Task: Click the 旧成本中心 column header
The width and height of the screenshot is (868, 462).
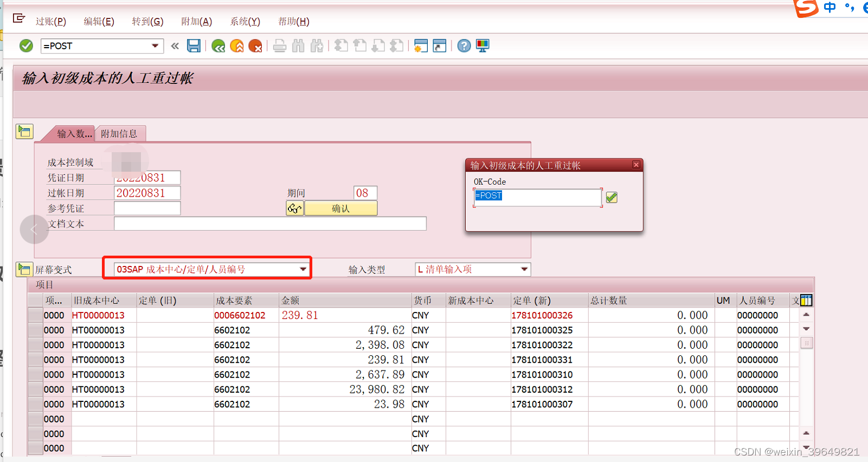Action: (104, 301)
